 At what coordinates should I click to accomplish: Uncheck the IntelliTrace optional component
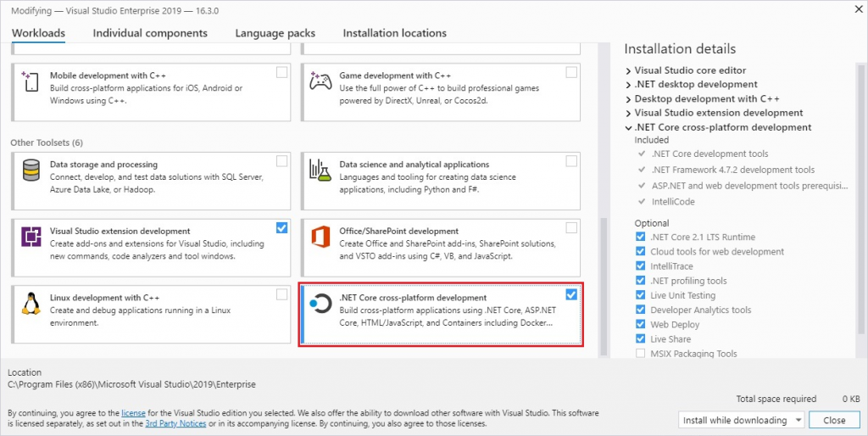point(641,266)
